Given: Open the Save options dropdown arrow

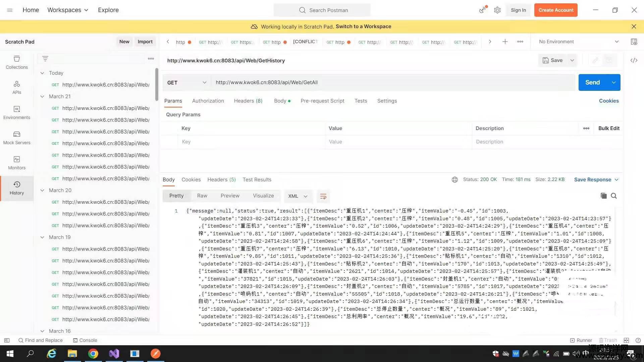Looking at the screenshot, I should [x=572, y=60].
